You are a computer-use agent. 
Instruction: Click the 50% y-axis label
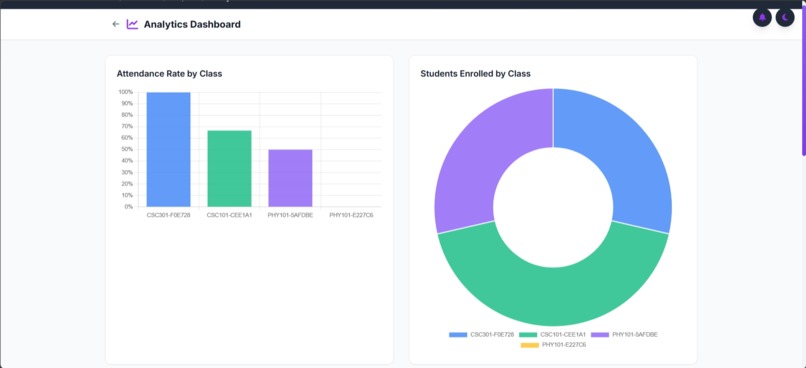click(x=127, y=150)
